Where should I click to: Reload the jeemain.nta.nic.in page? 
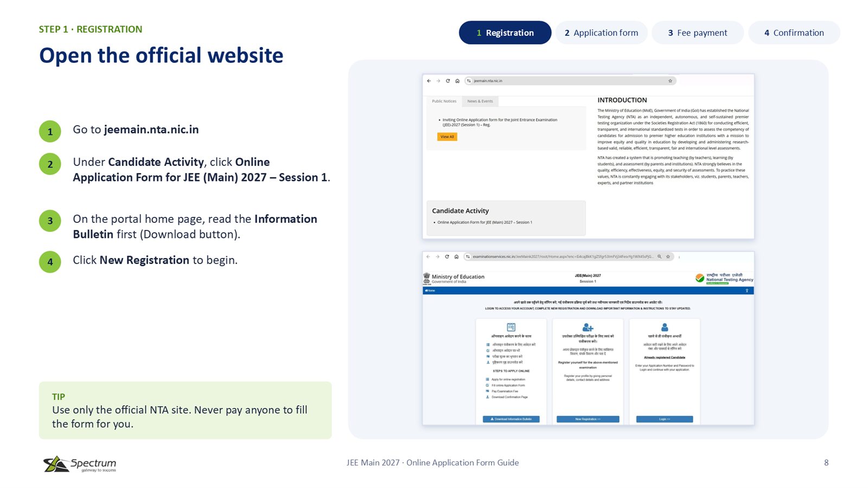[x=448, y=81]
